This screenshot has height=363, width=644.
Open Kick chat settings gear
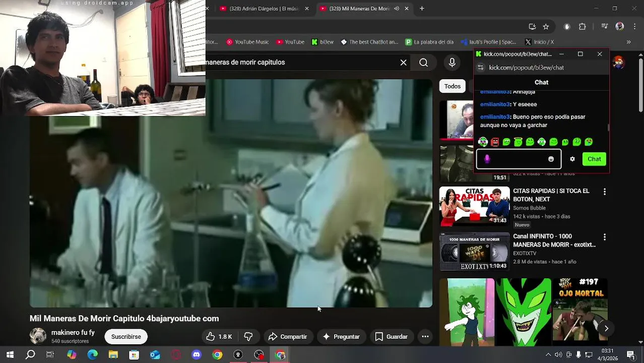tap(572, 159)
